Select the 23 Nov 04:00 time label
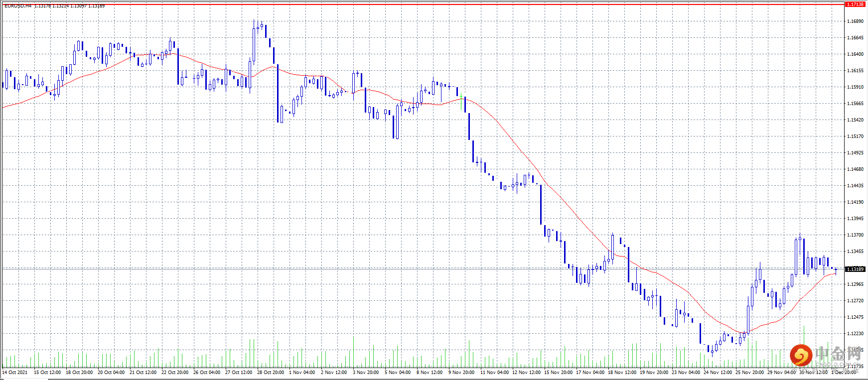868x380 pixels. click(x=686, y=373)
